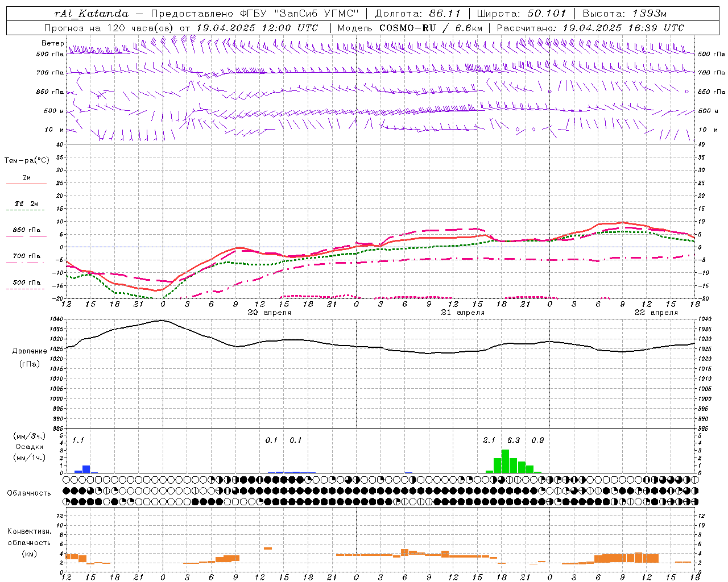
Task: Click the Рассчитано 19.04.2025 16:39 UTC timestamp
Action: pyautogui.click(x=590, y=28)
